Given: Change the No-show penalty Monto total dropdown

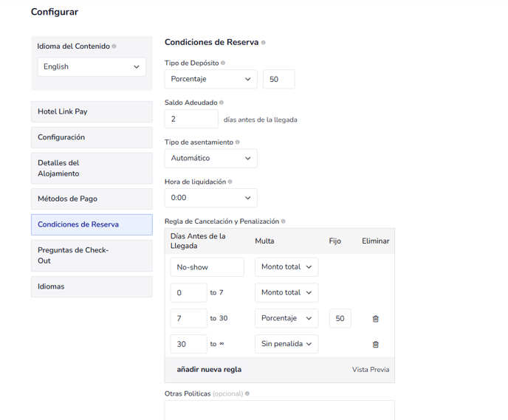Looking at the screenshot, I should click(x=286, y=267).
